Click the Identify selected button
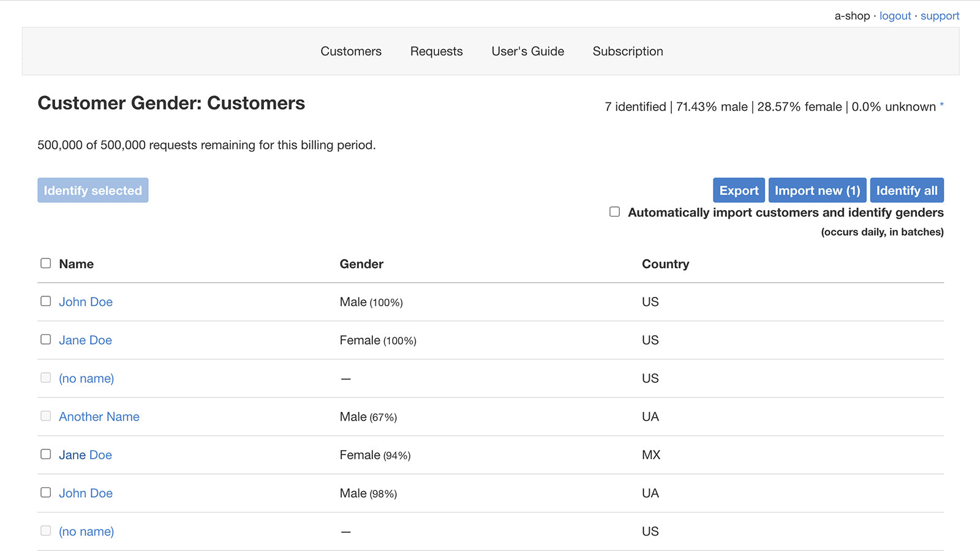 (92, 190)
